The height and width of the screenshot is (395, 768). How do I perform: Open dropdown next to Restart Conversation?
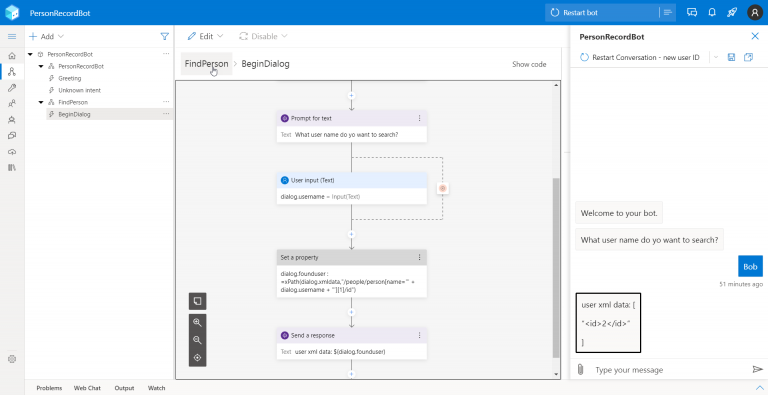[716, 57]
